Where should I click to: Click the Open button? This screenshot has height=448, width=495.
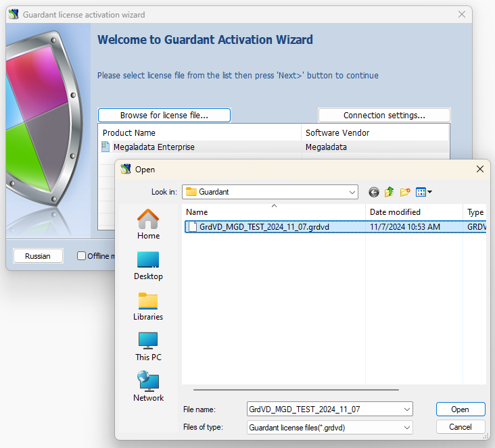click(x=461, y=409)
